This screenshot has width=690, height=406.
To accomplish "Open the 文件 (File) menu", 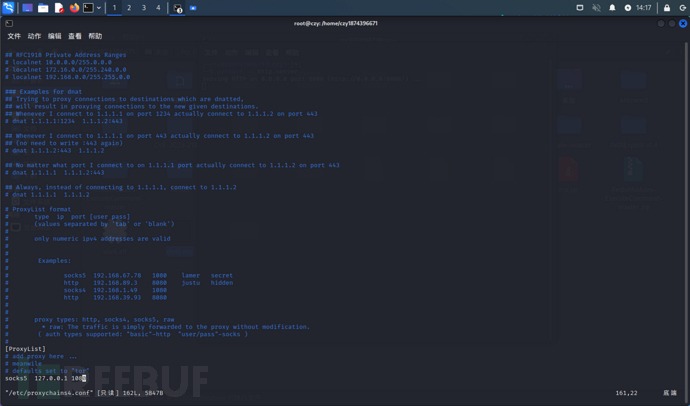I will coord(14,36).
